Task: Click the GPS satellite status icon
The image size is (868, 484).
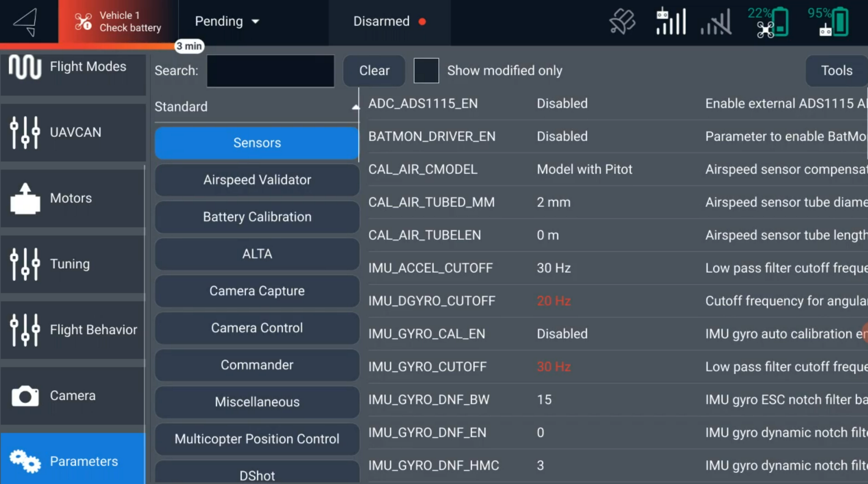Action: pyautogui.click(x=622, y=22)
